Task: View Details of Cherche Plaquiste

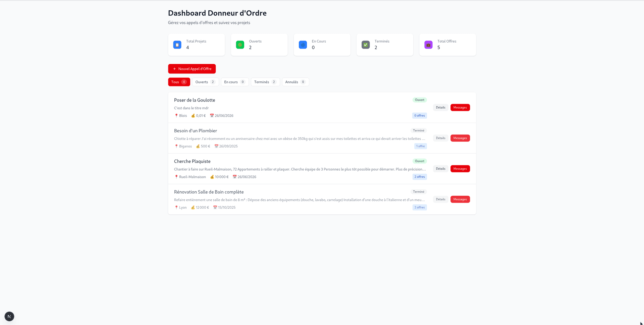Action: tap(440, 169)
